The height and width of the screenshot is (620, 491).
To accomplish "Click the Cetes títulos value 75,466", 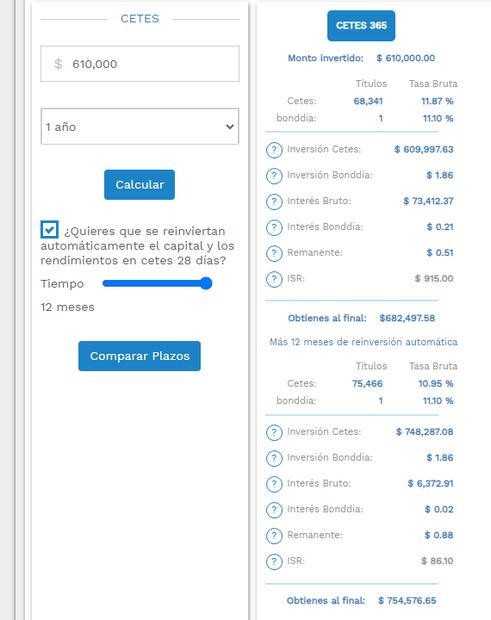I will click(367, 384).
